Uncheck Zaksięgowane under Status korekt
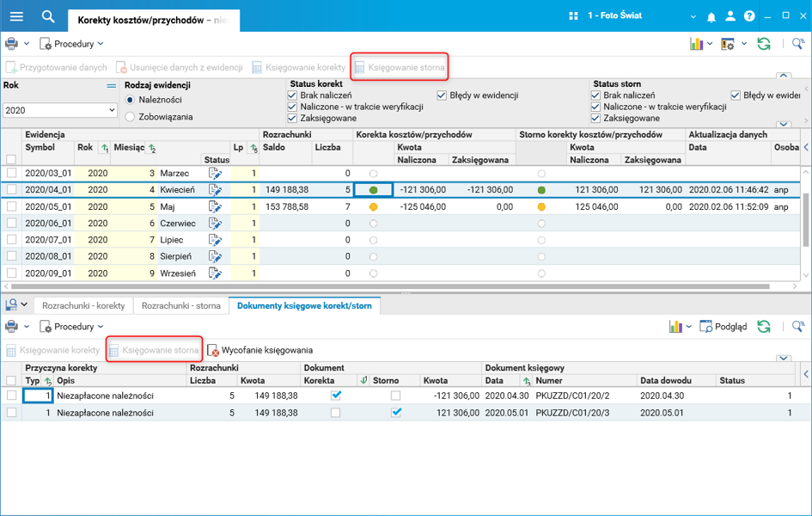 pos(293,118)
